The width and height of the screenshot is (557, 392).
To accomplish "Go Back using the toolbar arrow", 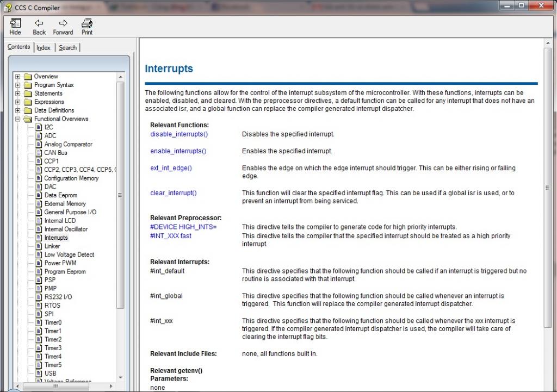I will (39, 23).
